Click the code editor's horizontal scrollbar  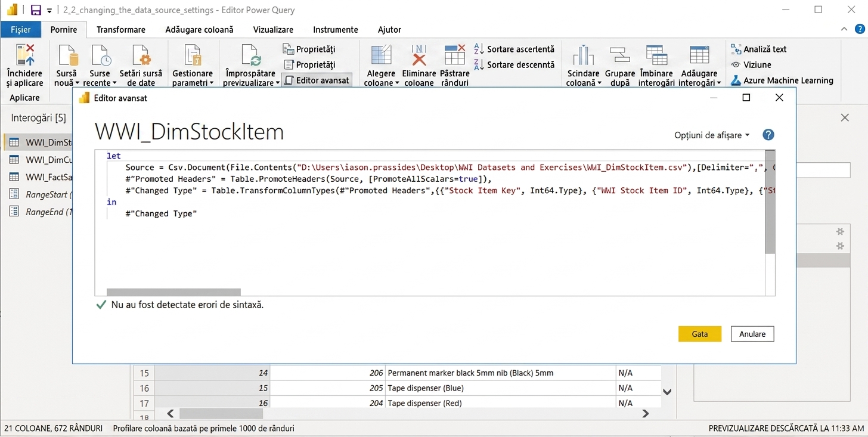[x=173, y=292]
